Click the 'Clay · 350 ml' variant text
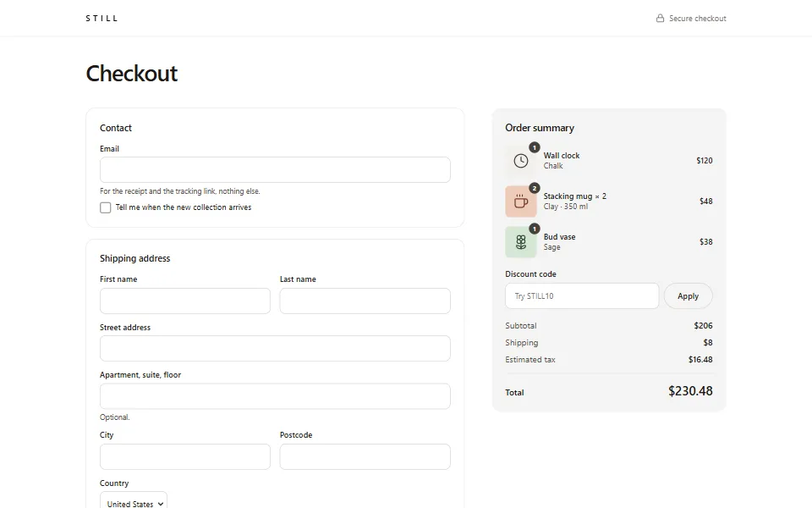The width and height of the screenshot is (812, 508). pyautogui.click(x=566, y=207)
